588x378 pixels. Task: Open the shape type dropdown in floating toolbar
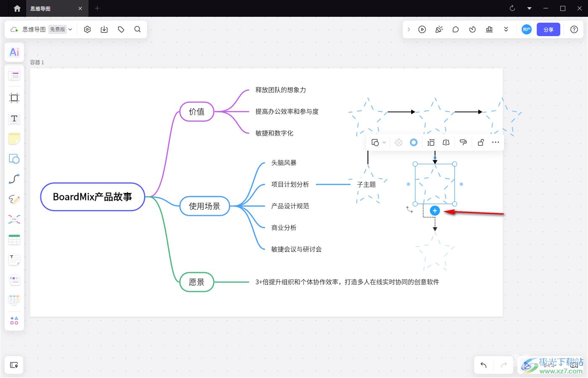click(x=379, y=142)
